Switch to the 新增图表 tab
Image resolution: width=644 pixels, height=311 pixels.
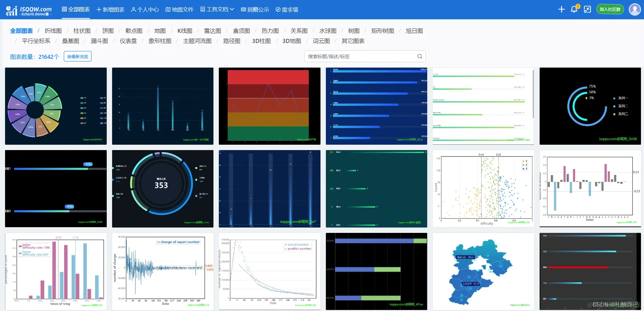click(110, 9)
